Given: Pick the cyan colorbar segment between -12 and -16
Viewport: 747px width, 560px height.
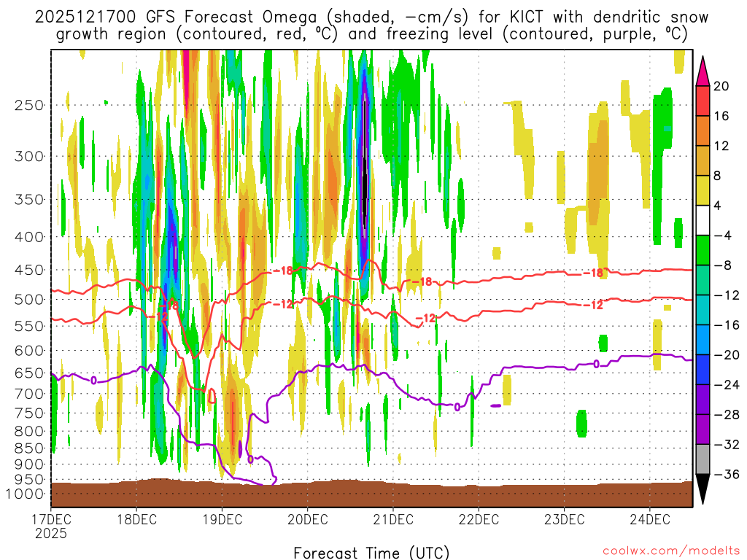Looking at the screenshot, I should pos(703,310).
